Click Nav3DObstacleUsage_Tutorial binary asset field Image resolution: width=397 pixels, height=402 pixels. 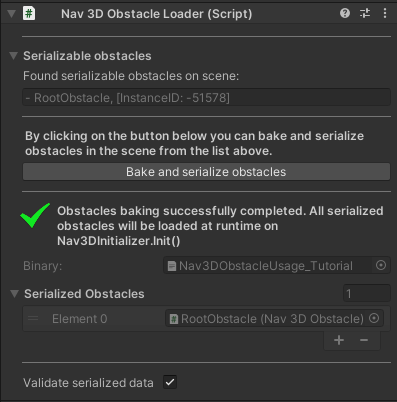277,266
